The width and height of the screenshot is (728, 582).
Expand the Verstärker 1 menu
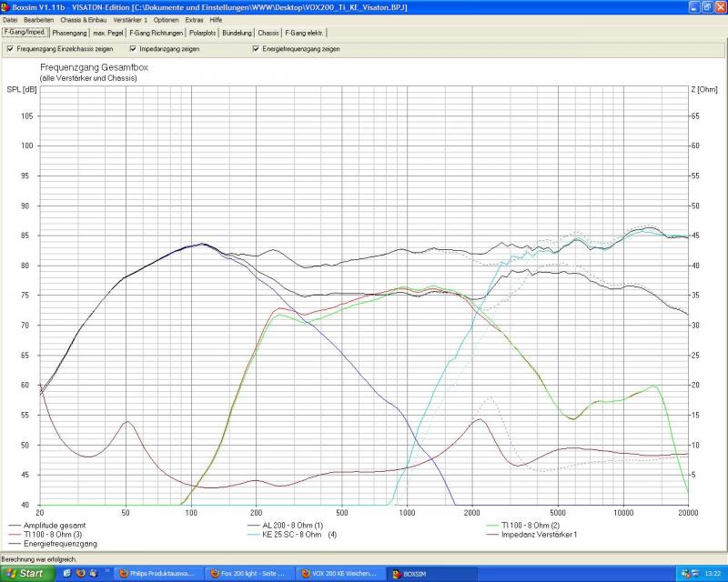click(x=129, y=19)
